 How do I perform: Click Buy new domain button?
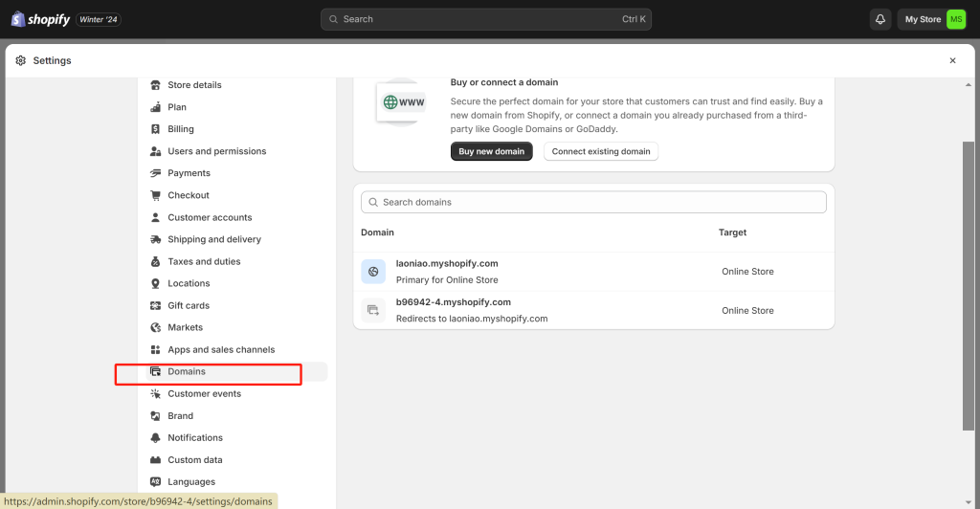tap(491, 151)
